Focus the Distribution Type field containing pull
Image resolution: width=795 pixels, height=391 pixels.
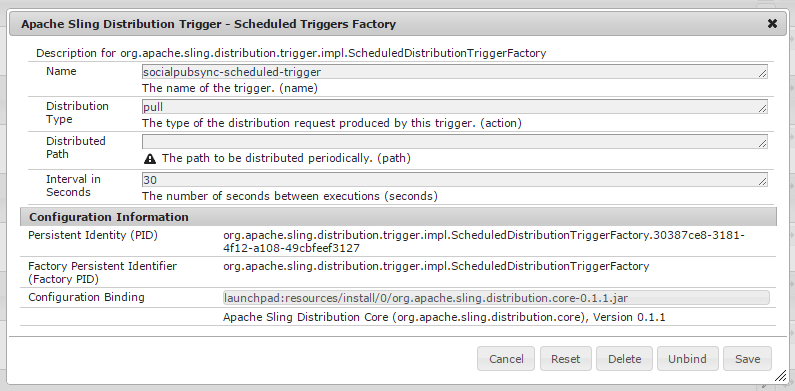[x=455, y=106]
